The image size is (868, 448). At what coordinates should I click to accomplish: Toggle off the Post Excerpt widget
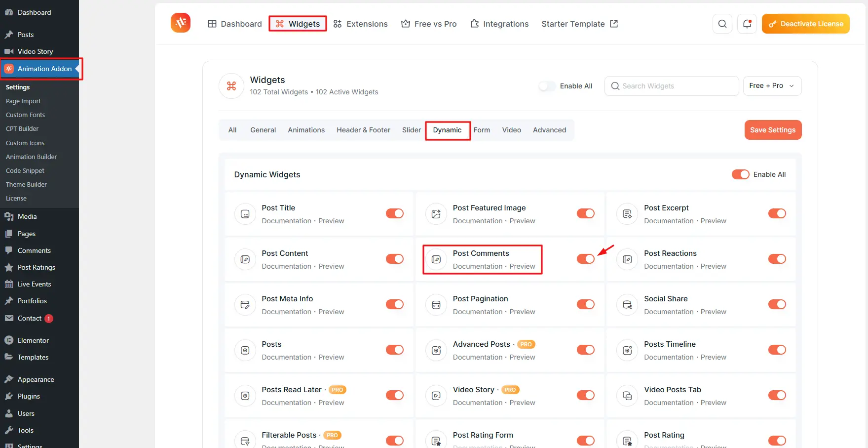(x=777, y=213)
